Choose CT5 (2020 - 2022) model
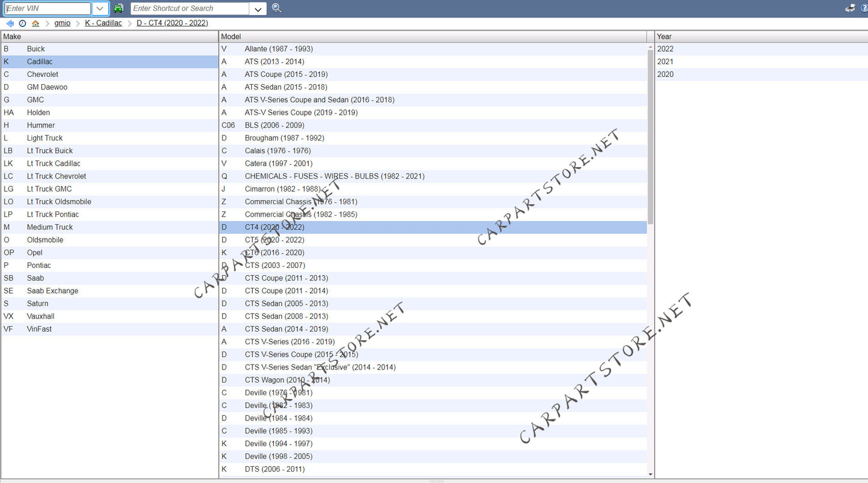Image resolution: width=868 pixels, height=483 pixels. click(275, 240)
